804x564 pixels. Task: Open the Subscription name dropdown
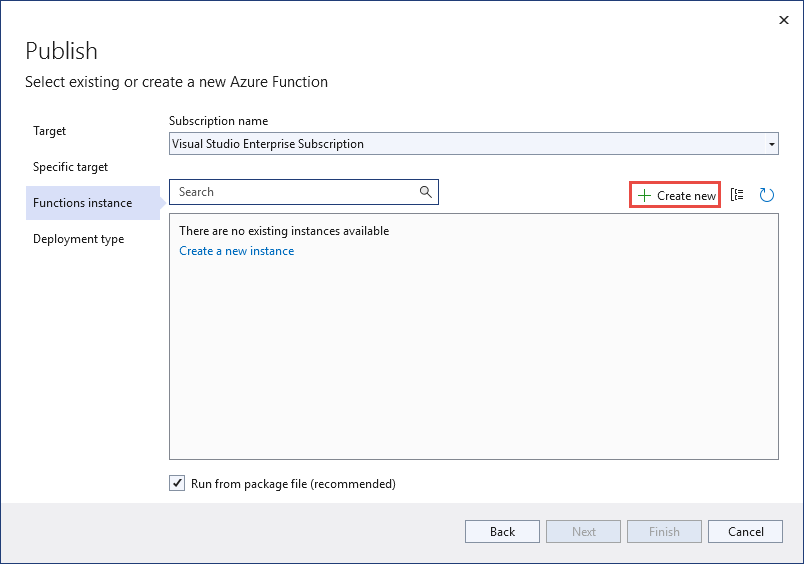pos(771,144)
